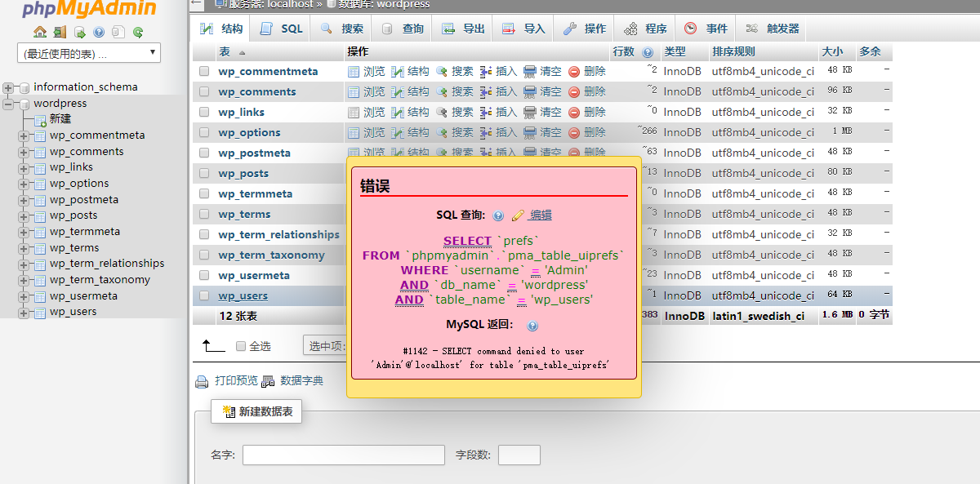The width and height of the screenshot is (980, 484).
Task: Expand information_schema database node
Action: pyautogui.click(x=8, y=87)
